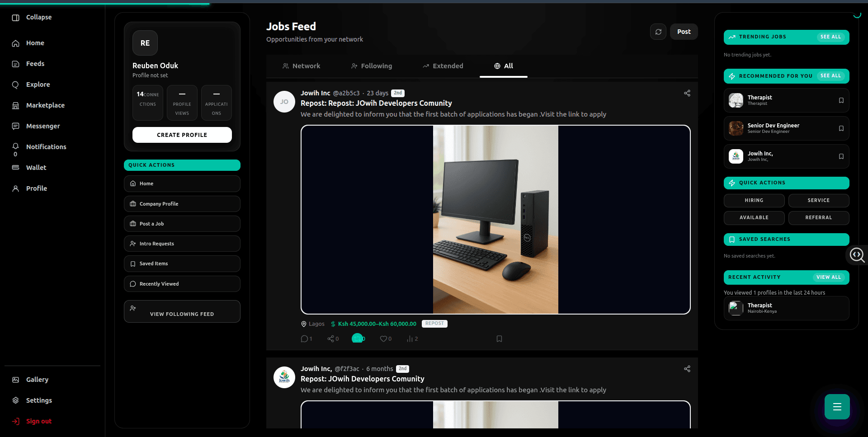Select the SERVICE quick action
This screenshot has height=437, width=868.
point(819,200)
